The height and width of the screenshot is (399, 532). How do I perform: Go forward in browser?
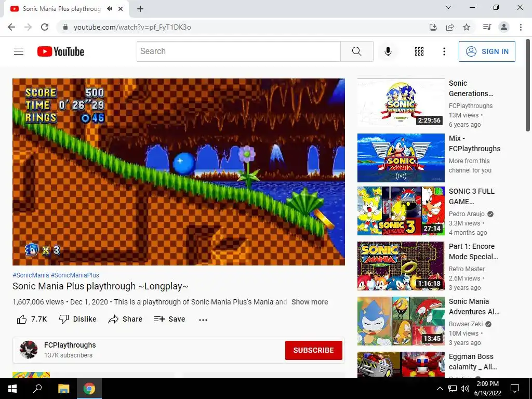[x=28, y=27]
